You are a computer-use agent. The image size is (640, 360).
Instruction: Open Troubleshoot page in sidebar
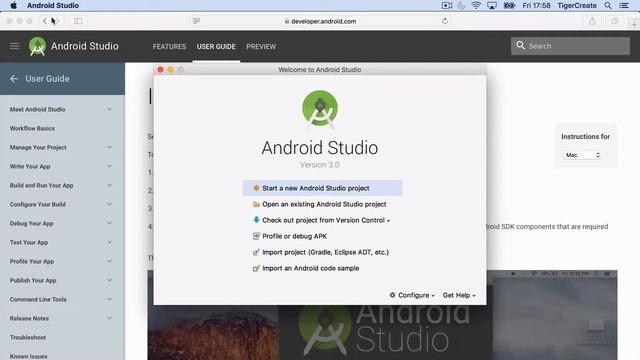click(28, 338)
